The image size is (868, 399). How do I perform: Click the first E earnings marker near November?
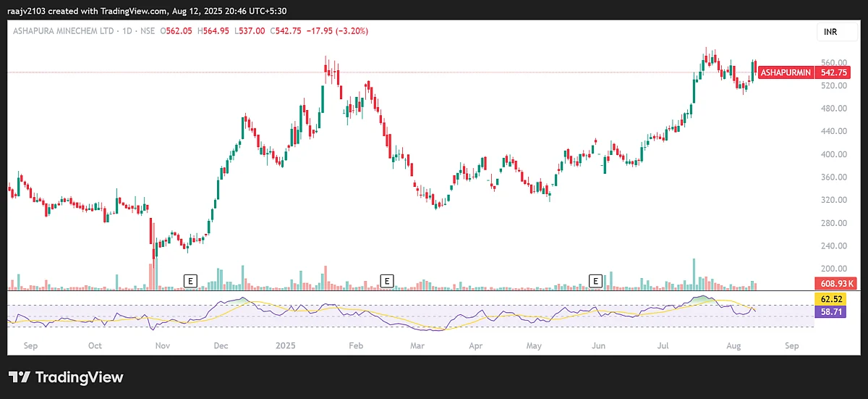191,280
